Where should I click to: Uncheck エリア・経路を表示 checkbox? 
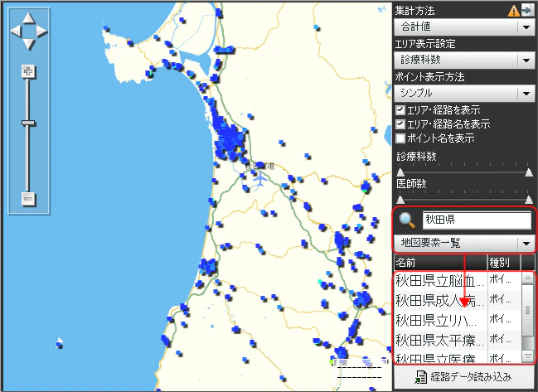[400, 110]
